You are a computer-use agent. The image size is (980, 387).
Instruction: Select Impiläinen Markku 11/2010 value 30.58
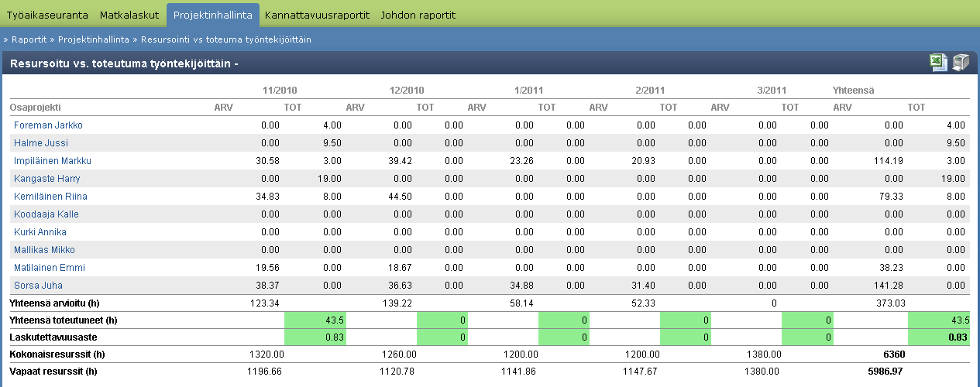(x=266, y=161)
